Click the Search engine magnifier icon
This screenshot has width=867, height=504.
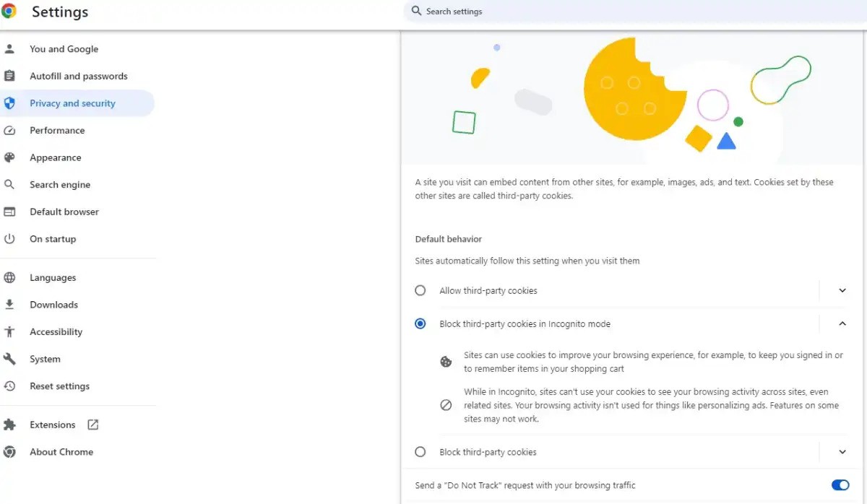[x=9, y=185]
